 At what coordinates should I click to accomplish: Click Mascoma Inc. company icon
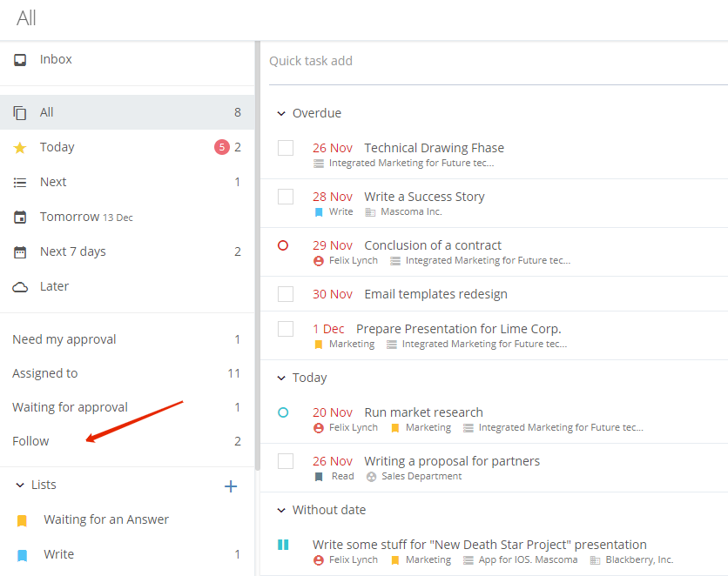coord(370,212)
